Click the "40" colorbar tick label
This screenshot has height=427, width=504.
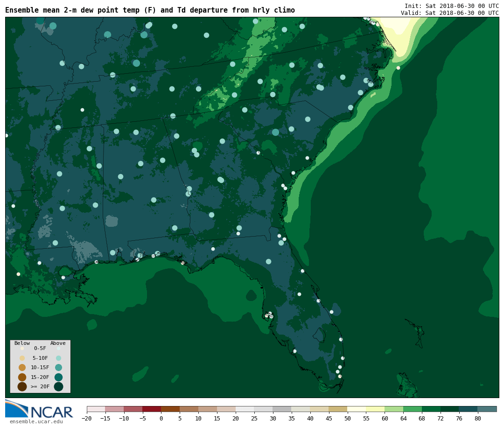point(310,418)
